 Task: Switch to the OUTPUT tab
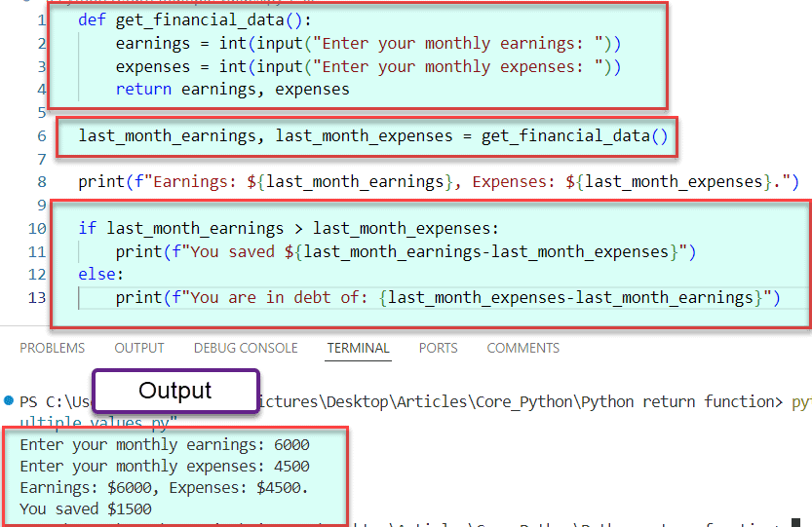[x=139, y=348]
